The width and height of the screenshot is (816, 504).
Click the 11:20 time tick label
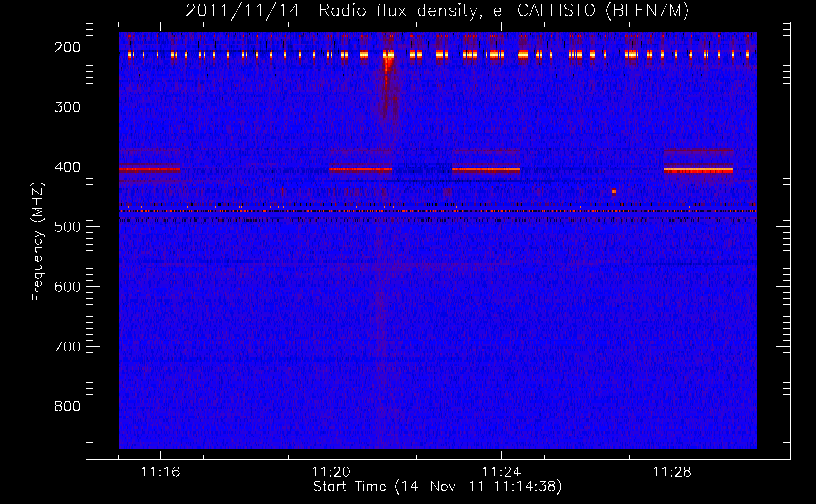click(x=331, y=472)
